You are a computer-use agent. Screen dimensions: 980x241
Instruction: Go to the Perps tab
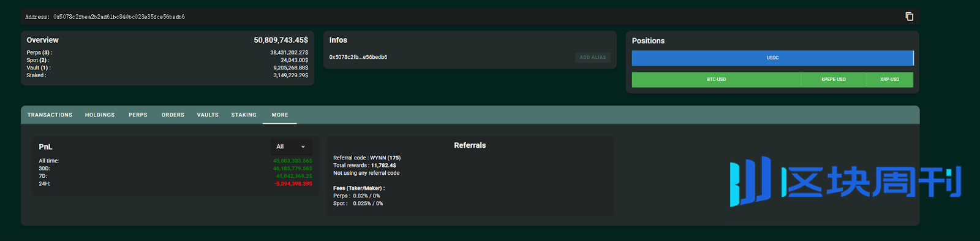[x=138, y=115]
